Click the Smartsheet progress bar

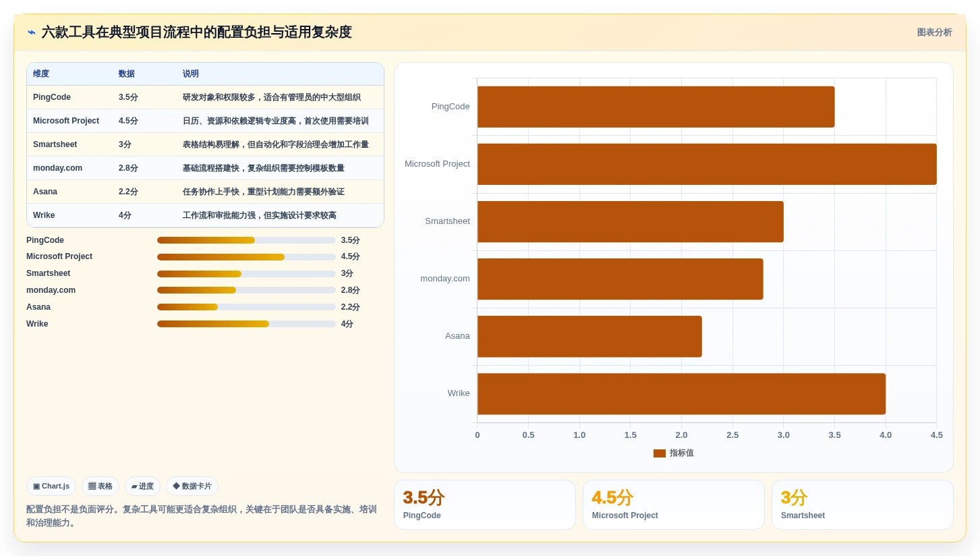246,274
